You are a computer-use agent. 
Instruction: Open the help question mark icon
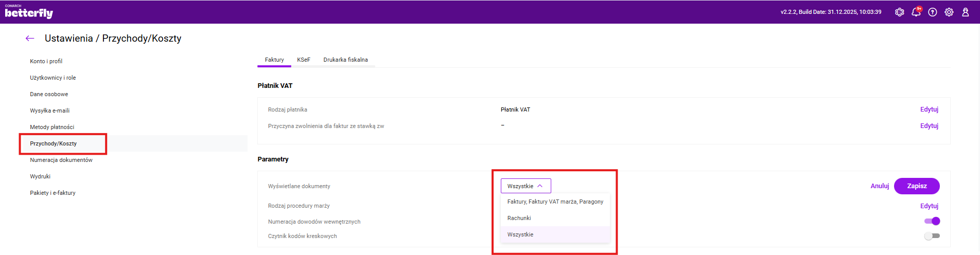click(x=932, y=12)
